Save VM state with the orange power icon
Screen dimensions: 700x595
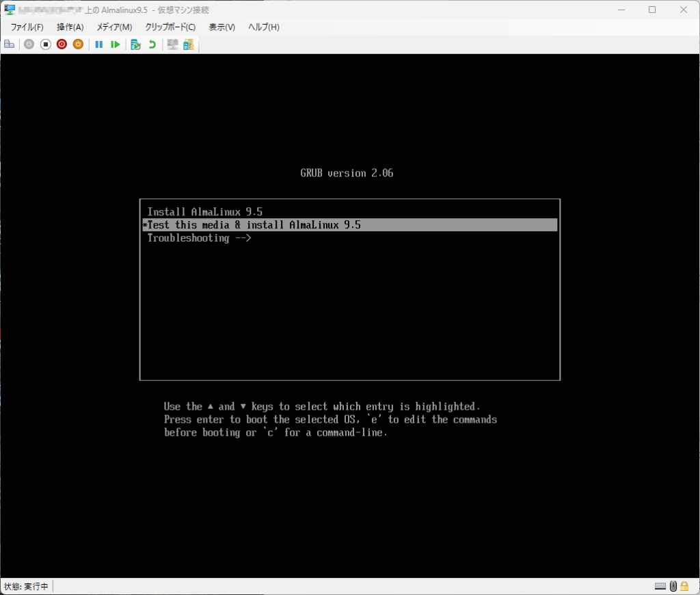click(78, 44)
